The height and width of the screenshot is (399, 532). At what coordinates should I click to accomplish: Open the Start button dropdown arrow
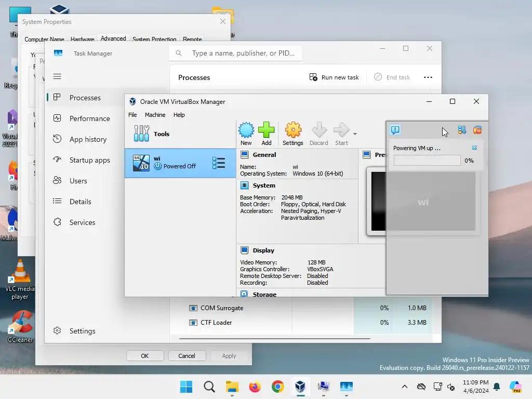pos(355,134)
